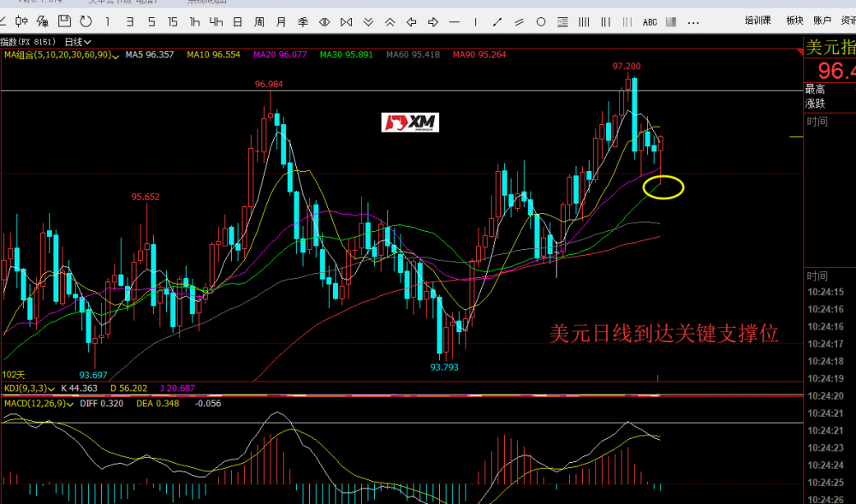Select the 日 daily timeframe
The height and width of the screenshot is (504, 856).
point(237,21)
